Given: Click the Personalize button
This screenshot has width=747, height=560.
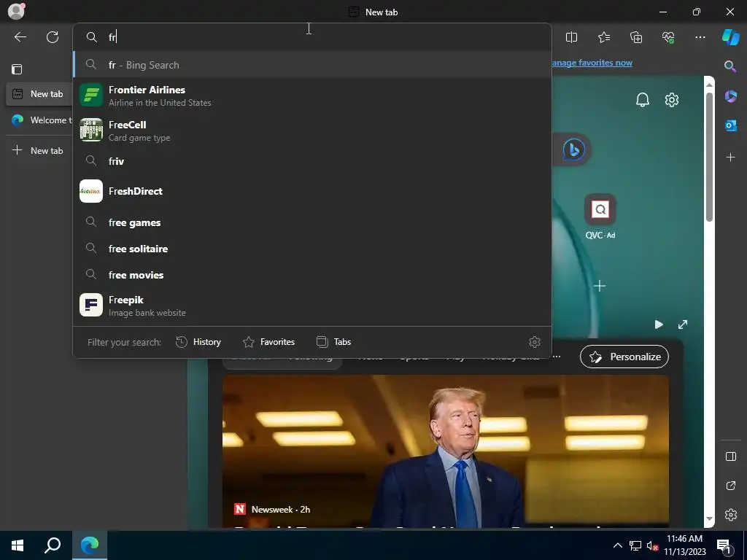Looking at the screenshot, I should pyautogui.click(x=624, y=357).
